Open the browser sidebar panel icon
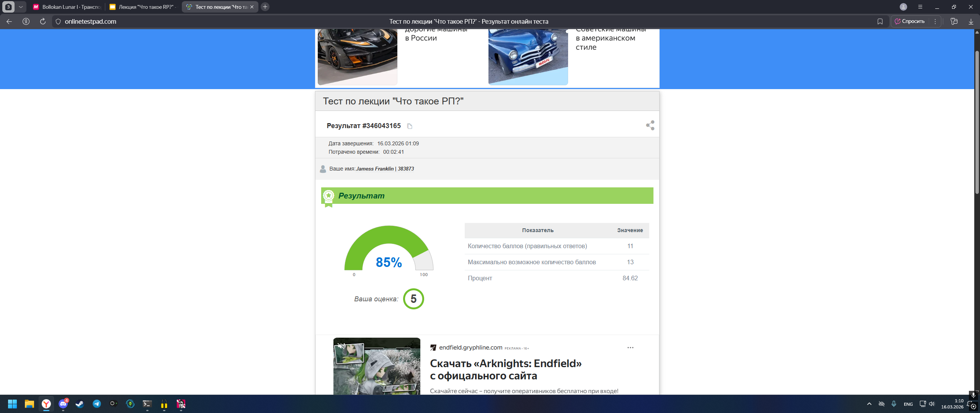The height and width of the screenshot is (413, 980). click(954, 21)
